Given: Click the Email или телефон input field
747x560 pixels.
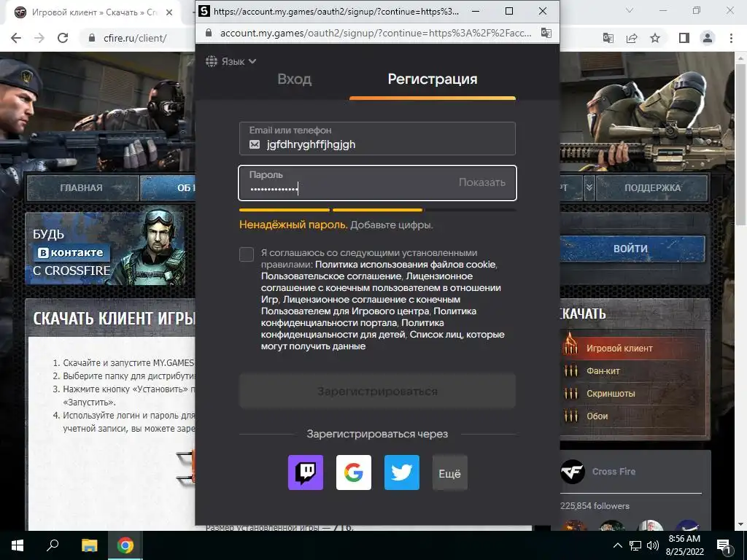Looking at the screenshot, I should click(377, 139).
